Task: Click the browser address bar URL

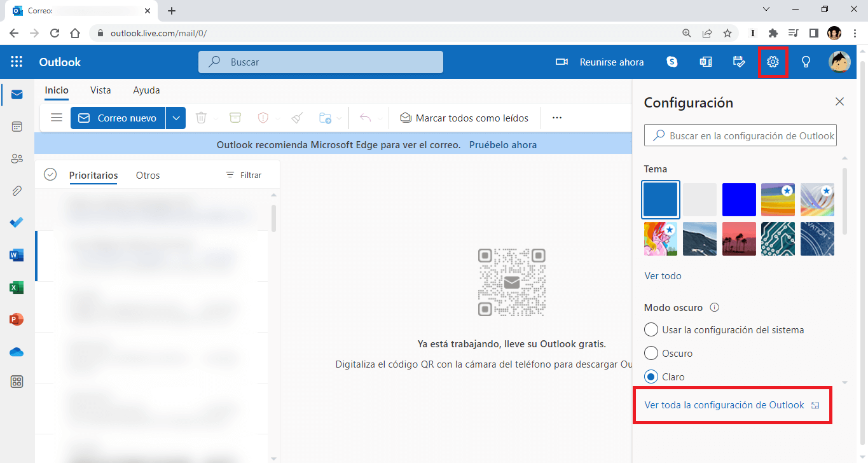Action: (x=158, y=33)
